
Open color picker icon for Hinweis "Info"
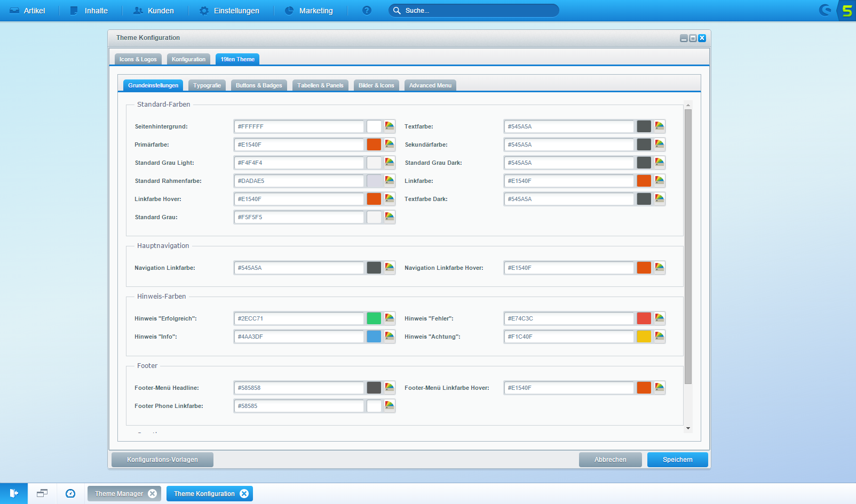(x=390, y=337)
